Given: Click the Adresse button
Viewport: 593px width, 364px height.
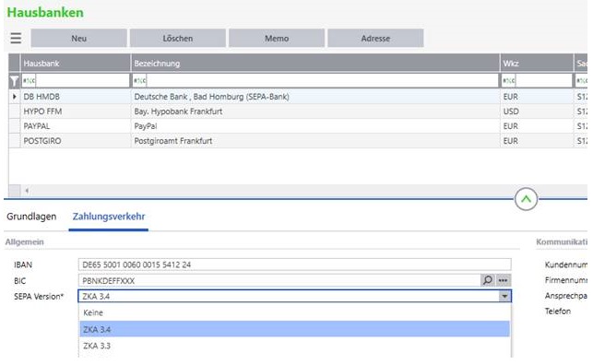Looking at the screenshot, I should (375, 38).
